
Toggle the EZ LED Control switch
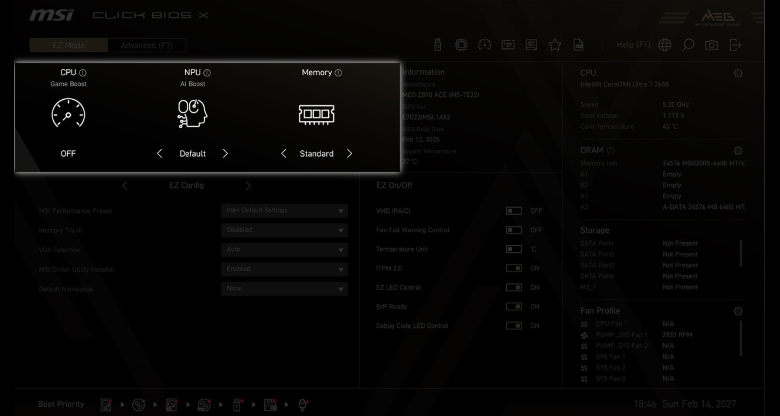click(x=514, y=288)
